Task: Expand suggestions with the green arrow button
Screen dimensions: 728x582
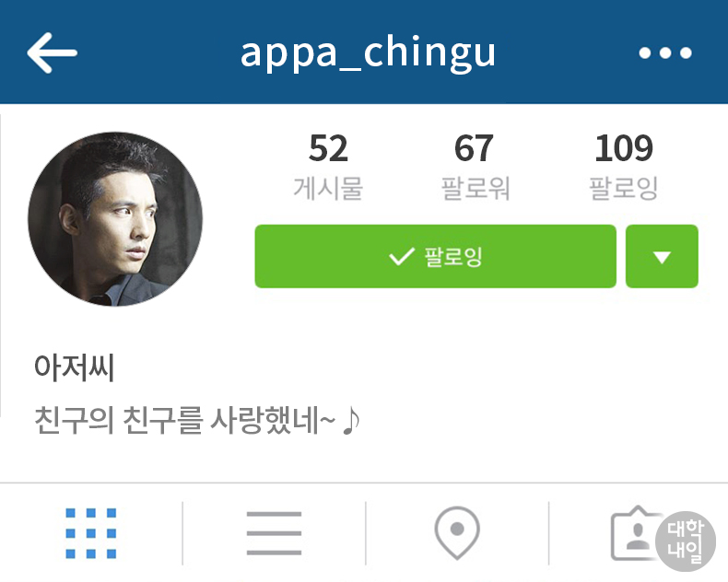Action: point(662,256)
